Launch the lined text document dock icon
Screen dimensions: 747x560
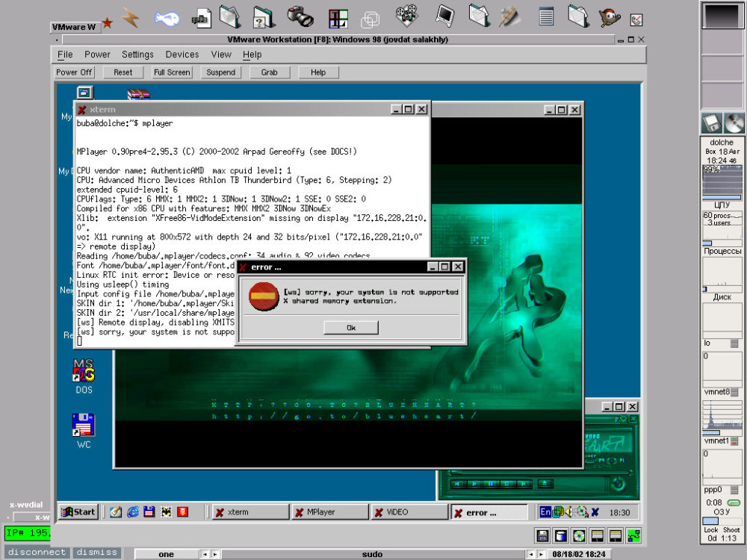[546, 16]
